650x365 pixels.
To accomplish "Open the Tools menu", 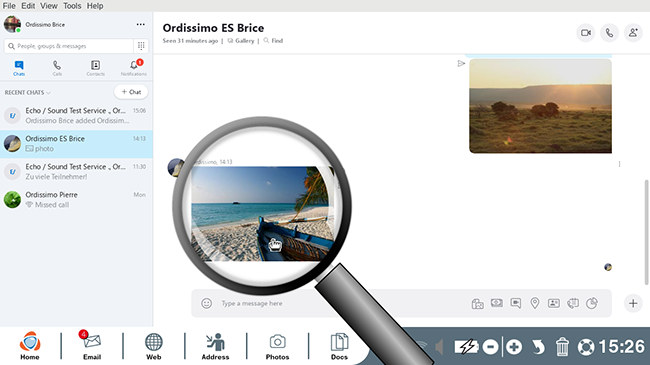I will click(x=72, y=6).
